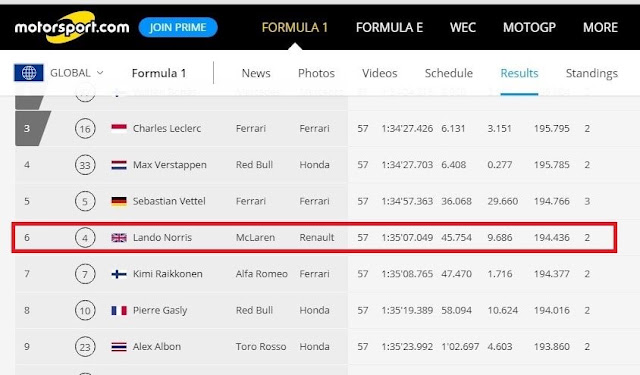Click the globe edition icon

(29, 73)
